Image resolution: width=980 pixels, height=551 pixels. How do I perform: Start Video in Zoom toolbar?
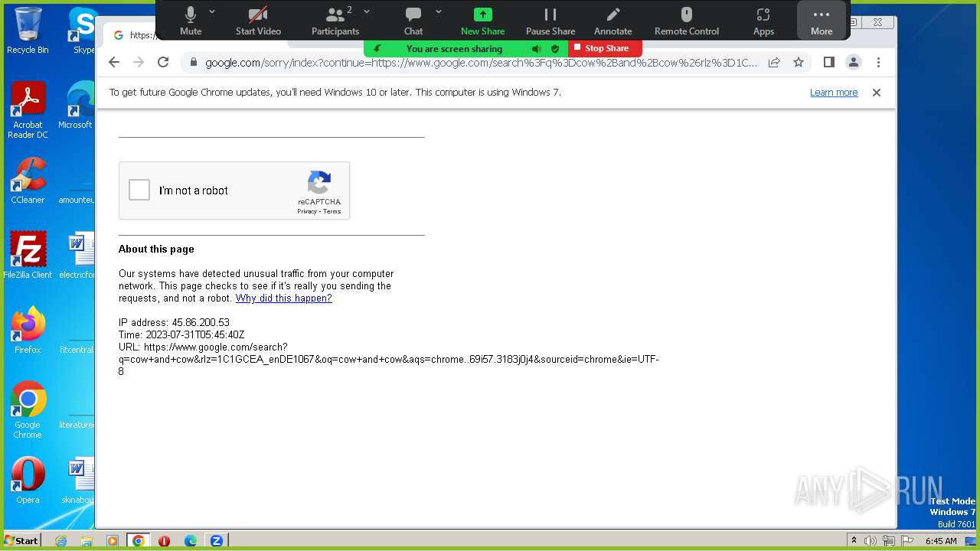coord(258,21)
